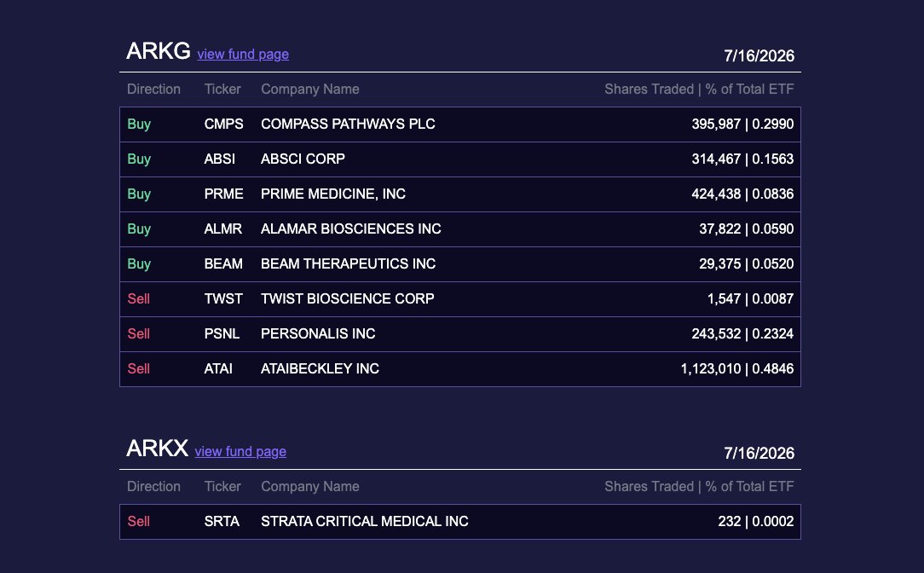Click Buy label in the ALMR row
The width and height of the screenshot is (924, 573).
pyautogui.click(x=139, y=229)
